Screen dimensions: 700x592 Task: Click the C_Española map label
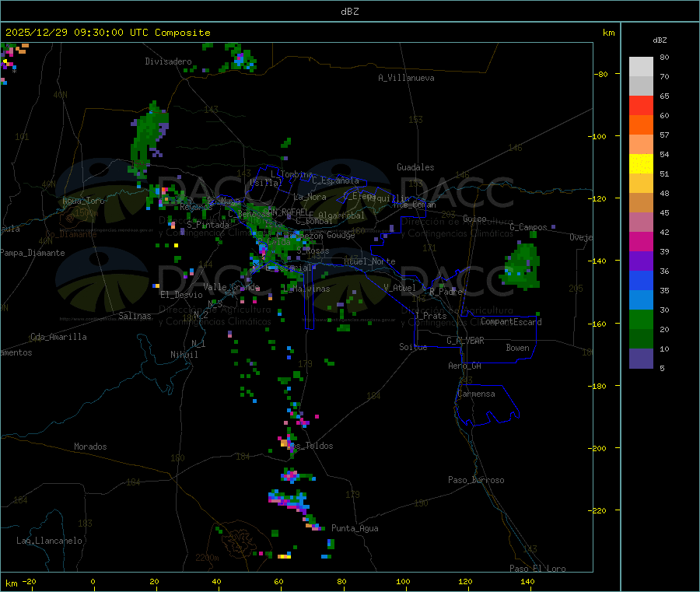click(335, 180)
